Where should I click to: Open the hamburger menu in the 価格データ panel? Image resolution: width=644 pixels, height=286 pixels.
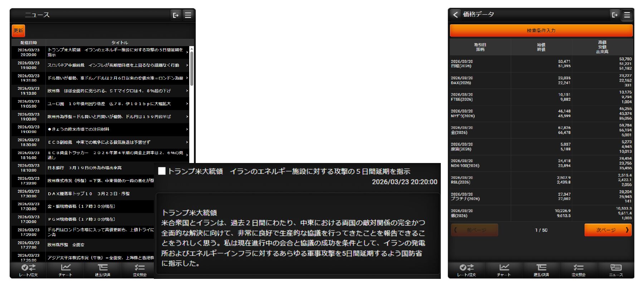click(x=627, y=15)
